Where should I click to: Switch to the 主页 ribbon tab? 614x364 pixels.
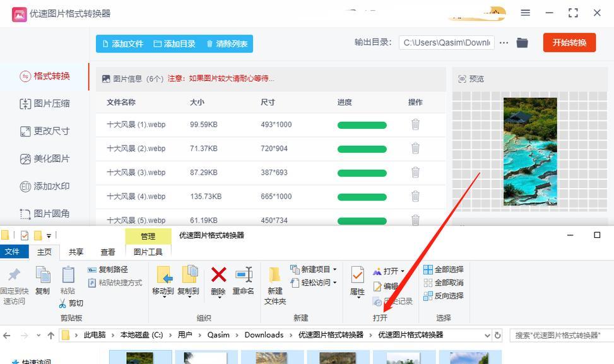(44, 252)
